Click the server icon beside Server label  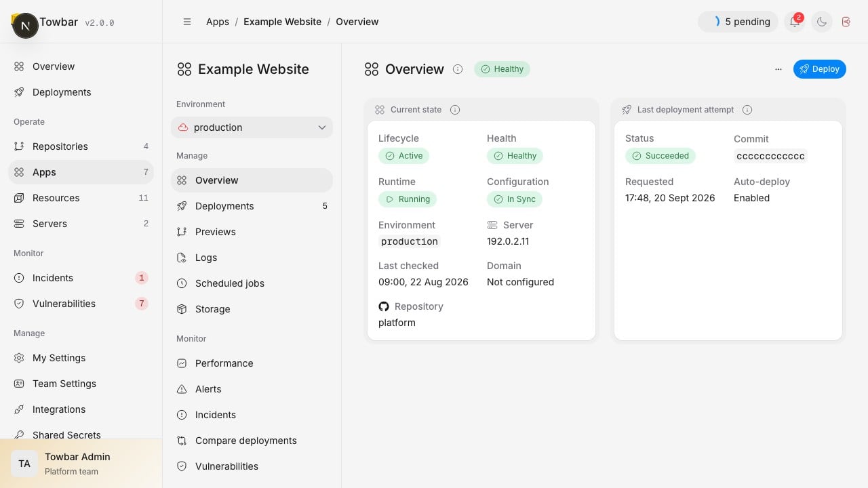pos(492,225)
